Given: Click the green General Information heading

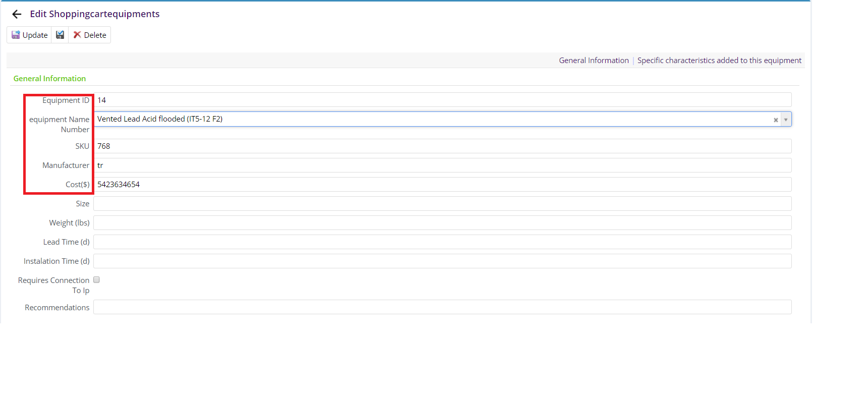Looking at the screenshot, I should [49, 79].
